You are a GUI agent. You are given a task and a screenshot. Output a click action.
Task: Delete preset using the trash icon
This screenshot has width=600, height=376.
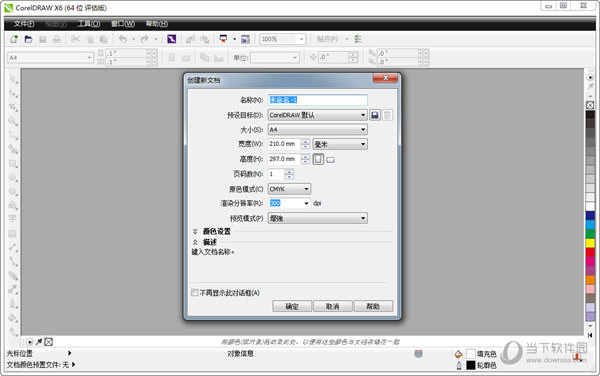click(x=387, y=115)
